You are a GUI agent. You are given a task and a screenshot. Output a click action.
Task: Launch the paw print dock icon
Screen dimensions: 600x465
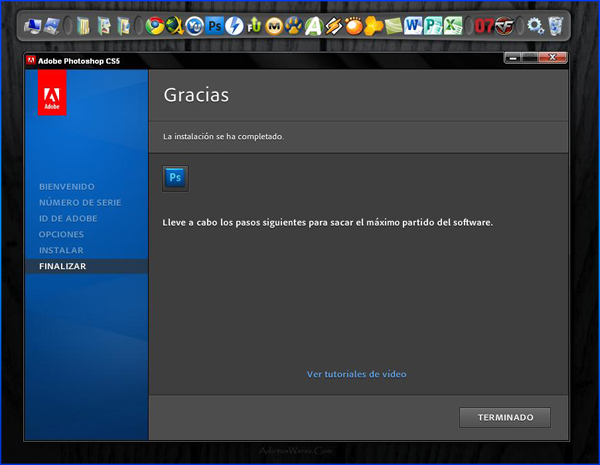click(293, 26)
